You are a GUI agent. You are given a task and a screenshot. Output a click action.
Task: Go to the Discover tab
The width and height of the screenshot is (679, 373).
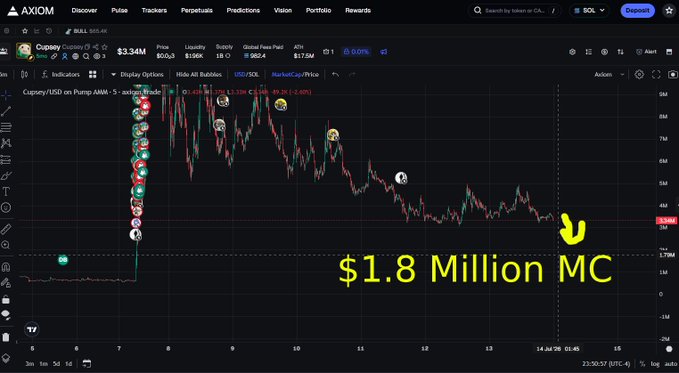pyautogui.click(x=84, y=10)
